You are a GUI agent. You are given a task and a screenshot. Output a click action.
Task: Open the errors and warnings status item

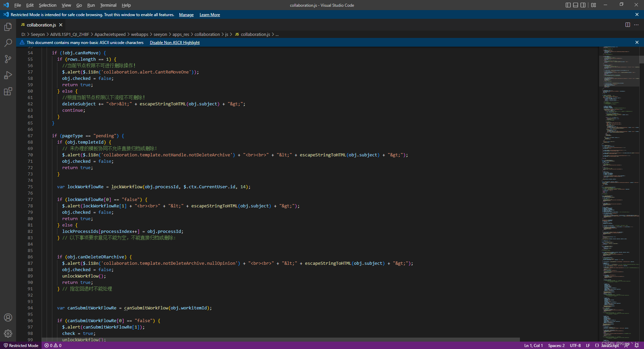point(53,345)
